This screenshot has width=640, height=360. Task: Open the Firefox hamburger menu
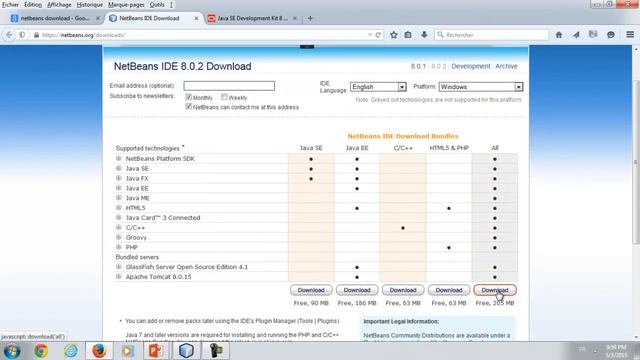tap(630, 35)
